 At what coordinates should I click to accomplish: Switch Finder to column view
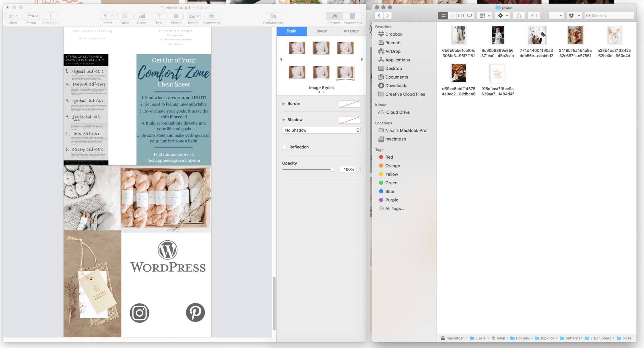click(x=461, y=15)
